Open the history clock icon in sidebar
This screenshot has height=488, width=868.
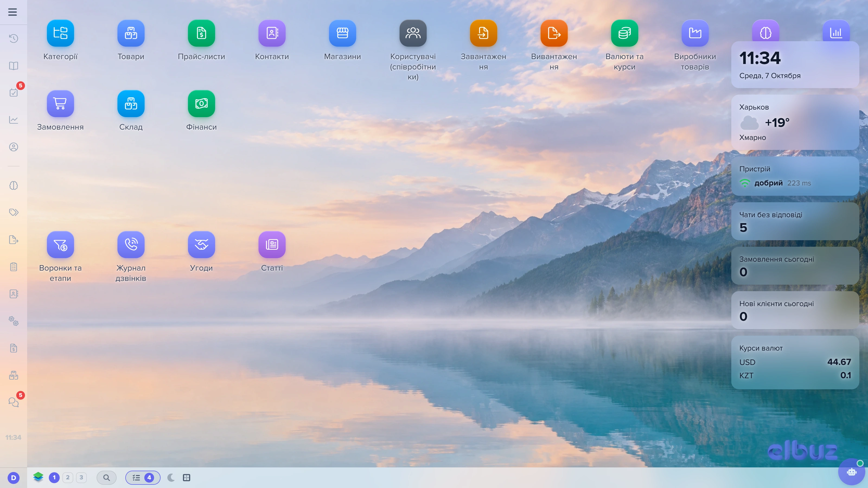click(14, 38)
